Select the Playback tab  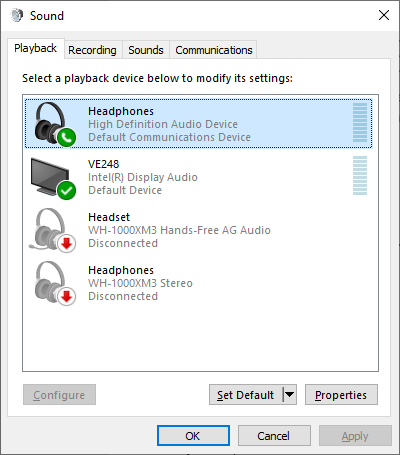click(x=35, y=48)
